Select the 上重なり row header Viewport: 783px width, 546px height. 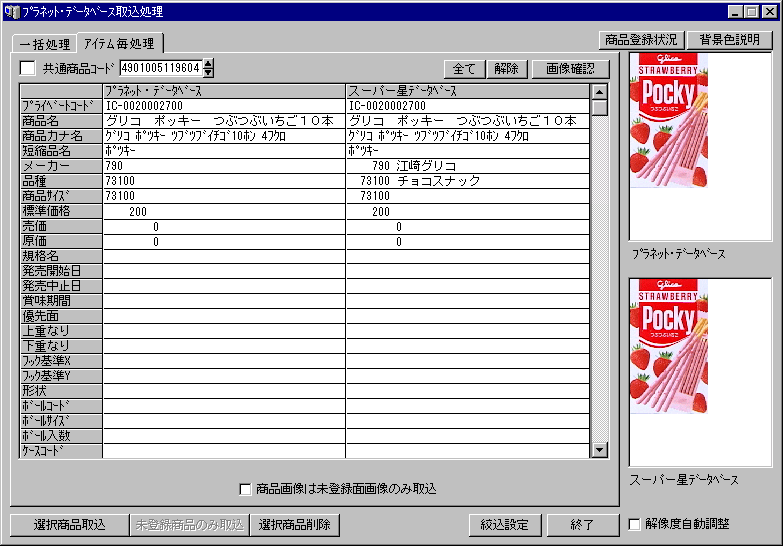61,331
